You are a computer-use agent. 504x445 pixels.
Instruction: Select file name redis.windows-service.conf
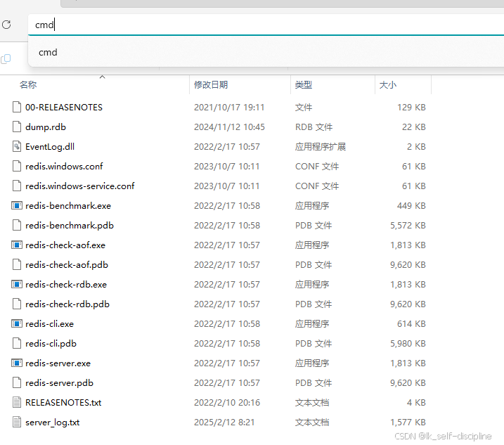coord(79,186)
